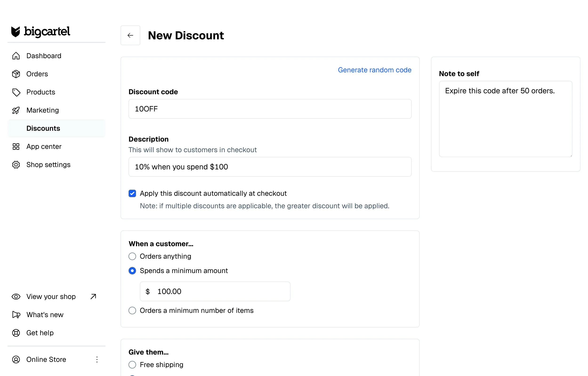This screenshot has width=588, height=376.
Task: Click the Orders box icon
Action: [x=16, y=74]
